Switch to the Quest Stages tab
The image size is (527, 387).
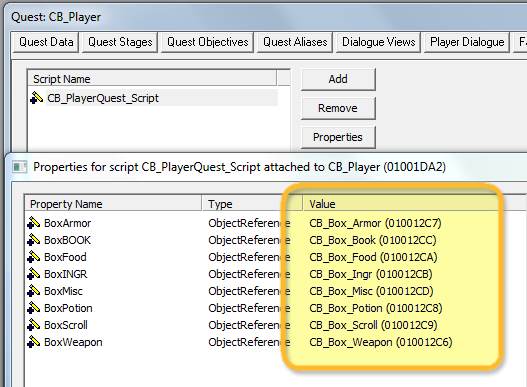tap(120, 42)
